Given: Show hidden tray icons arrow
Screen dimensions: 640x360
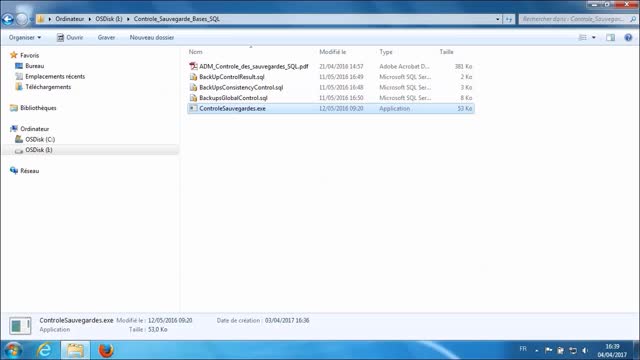Looking at the screenshot, I should [537, 350].
